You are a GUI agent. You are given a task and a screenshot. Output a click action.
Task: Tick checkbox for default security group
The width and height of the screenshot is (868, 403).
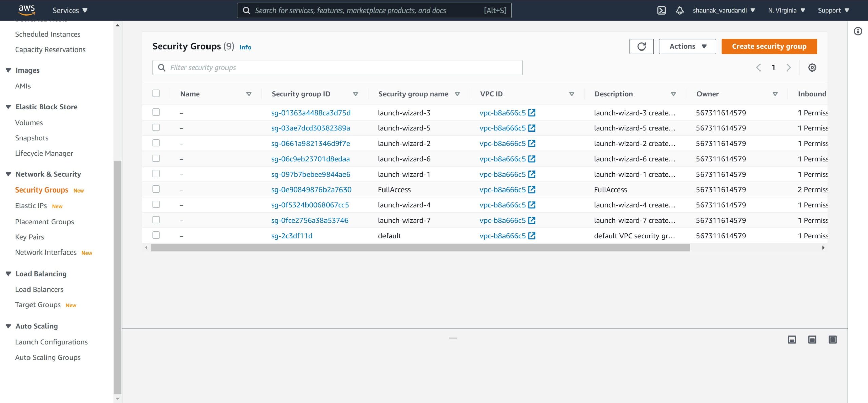[x=156, y=235]
